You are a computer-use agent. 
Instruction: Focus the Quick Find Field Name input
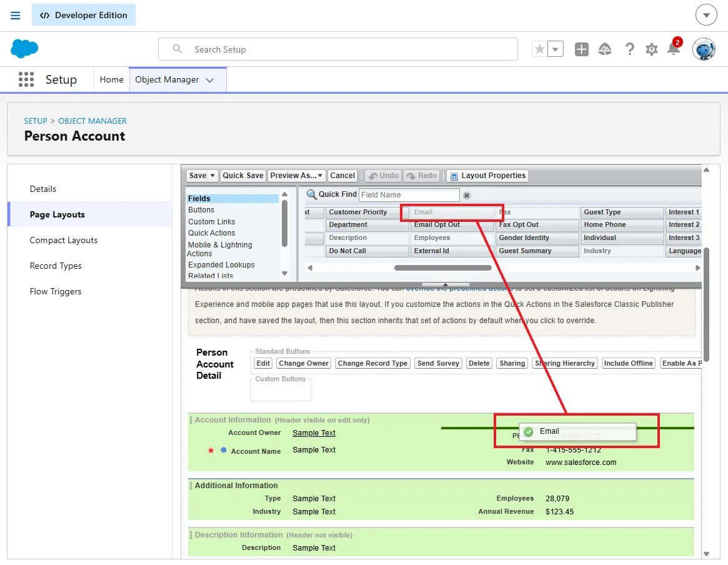pyautogui.click(x=409, y=195)
